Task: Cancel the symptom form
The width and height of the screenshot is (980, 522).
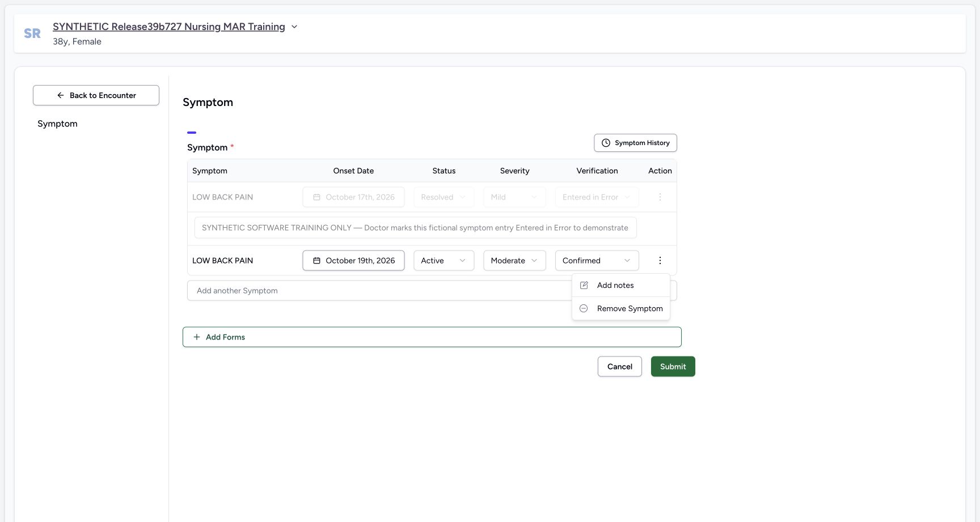Action: 619,367
